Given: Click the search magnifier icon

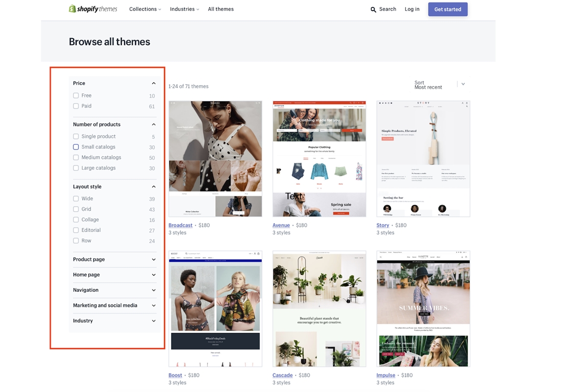Looking at the screenshot, I should [x=373, y=9].
